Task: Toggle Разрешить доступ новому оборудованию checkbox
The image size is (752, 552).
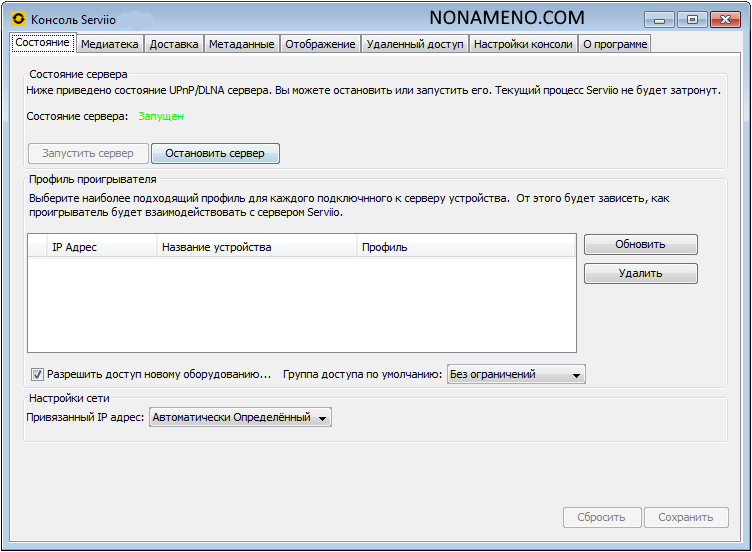Action: tap(38, 374)
